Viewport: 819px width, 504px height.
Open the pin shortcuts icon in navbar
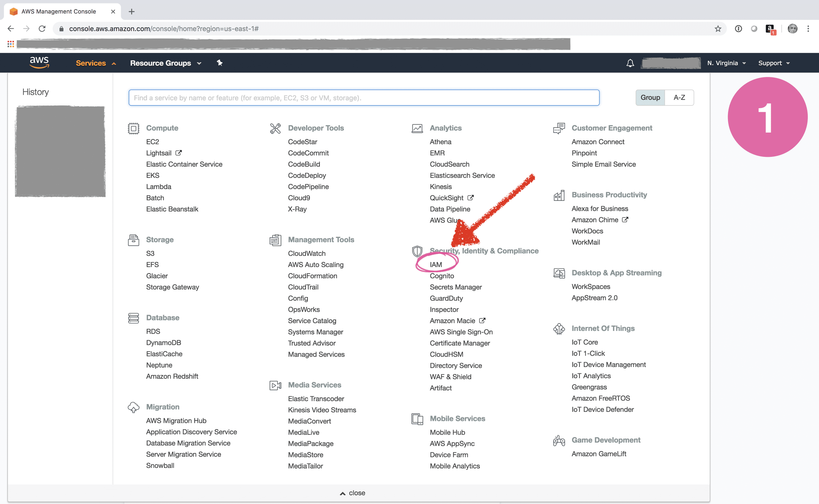219,63
